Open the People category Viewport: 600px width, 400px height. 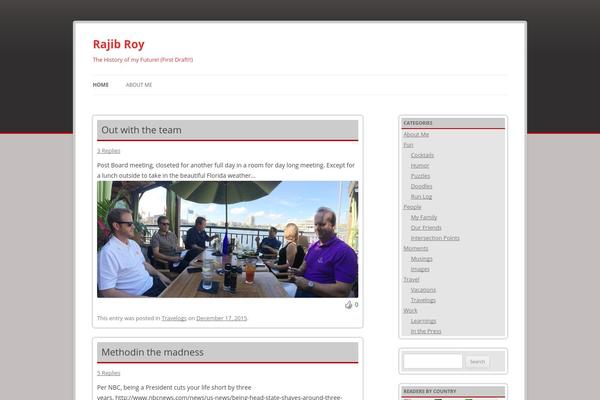coord(412,207)
